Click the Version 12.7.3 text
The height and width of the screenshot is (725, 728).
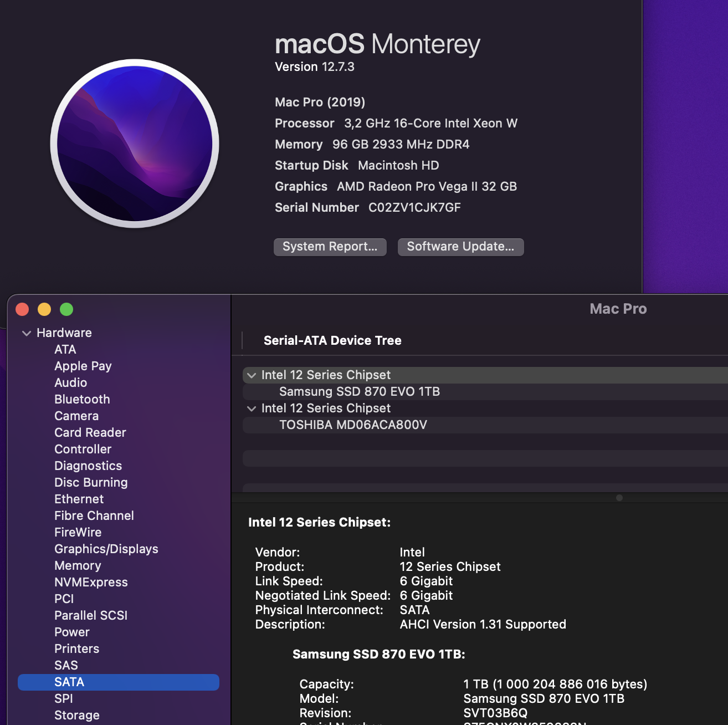point(315,67)
